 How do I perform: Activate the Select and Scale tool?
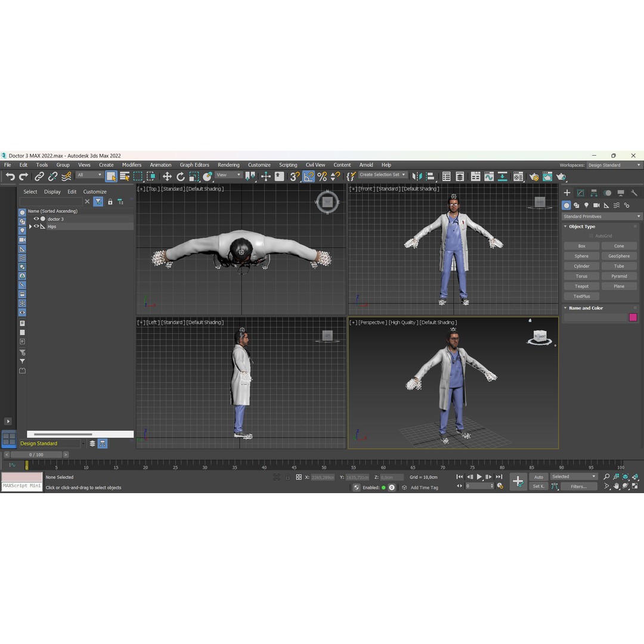tap(194, 177)
